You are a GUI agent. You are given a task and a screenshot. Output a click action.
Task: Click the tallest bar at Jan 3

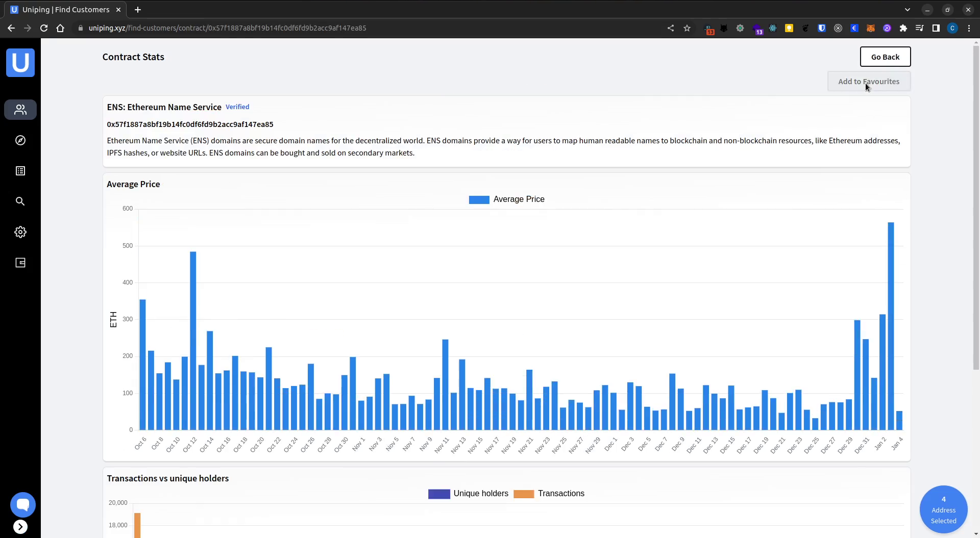[x=891, y=326]
